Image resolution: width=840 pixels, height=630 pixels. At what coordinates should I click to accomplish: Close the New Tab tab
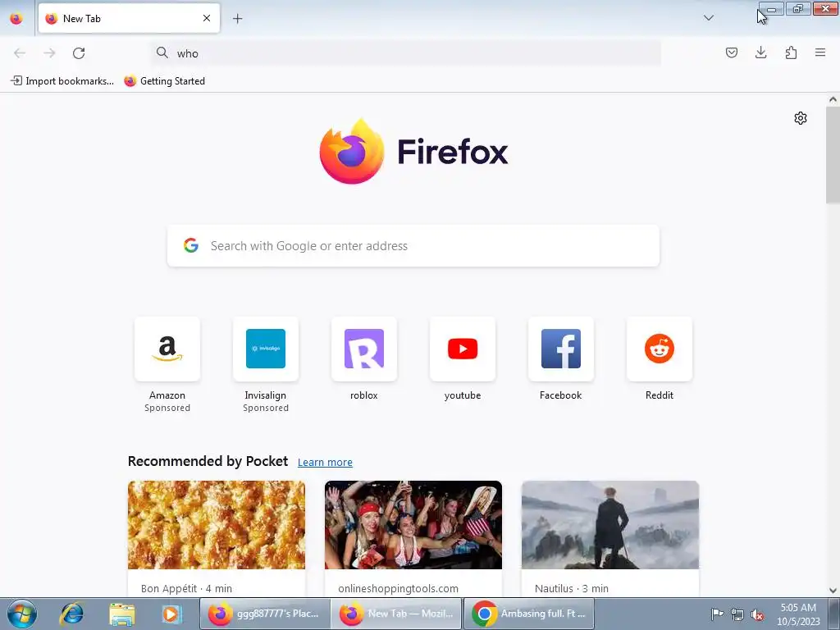pos(207,18)
